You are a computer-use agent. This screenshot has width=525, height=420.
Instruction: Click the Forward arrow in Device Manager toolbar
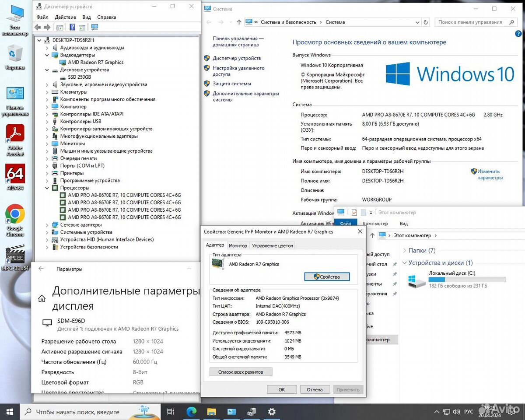coord(47,27)
